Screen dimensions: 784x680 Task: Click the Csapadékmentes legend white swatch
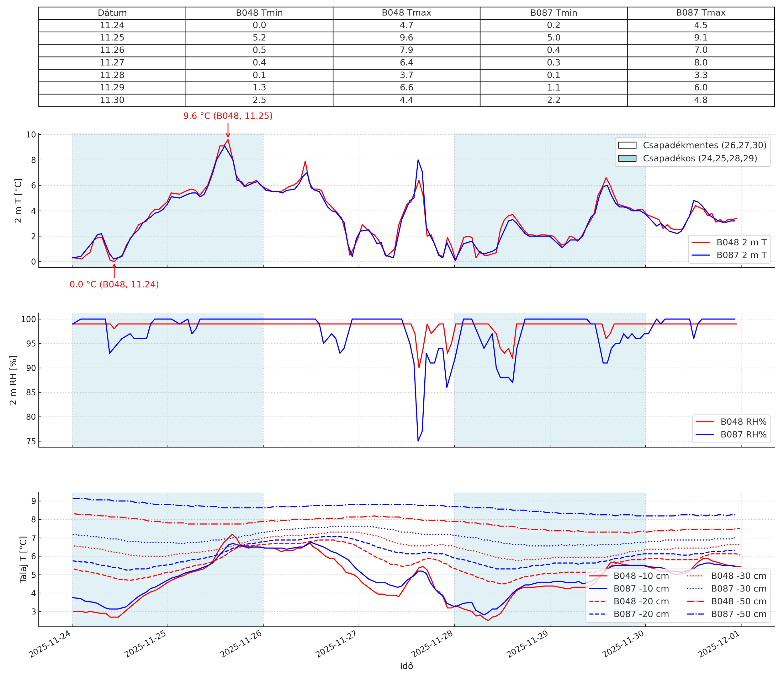[x=627, y=145]
